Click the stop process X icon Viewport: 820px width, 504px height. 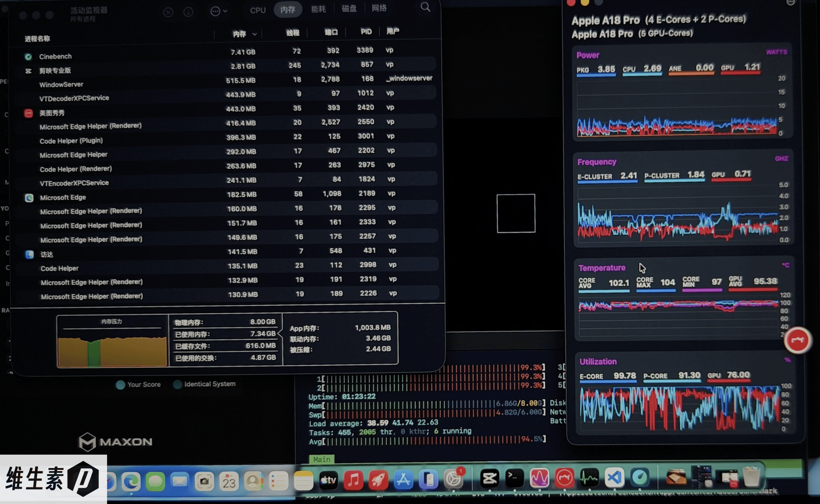tap(168, 12)
